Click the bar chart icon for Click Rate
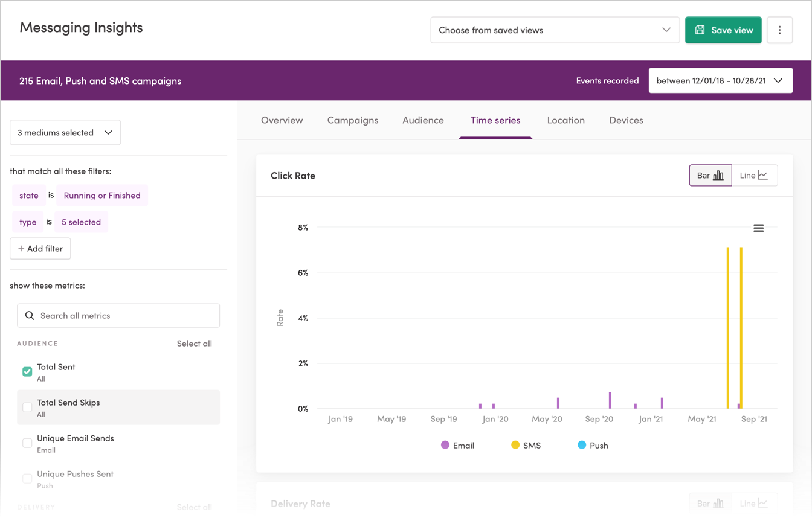This screenshot has width=812, height=518. pos(718,175)
